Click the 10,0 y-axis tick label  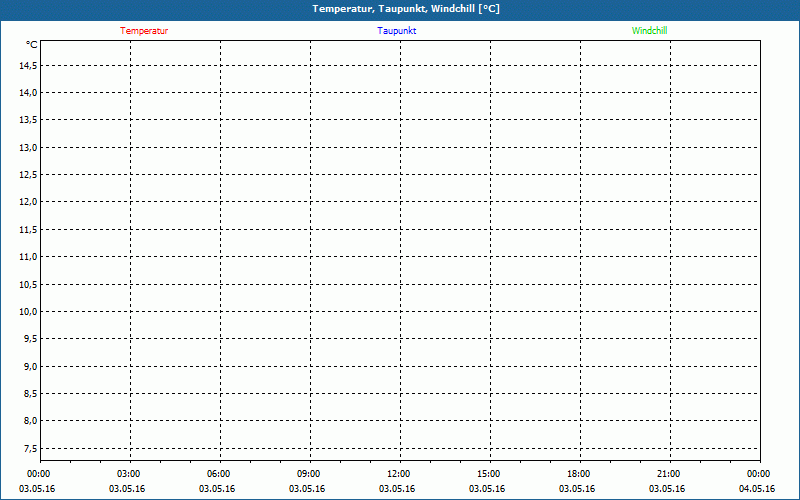click(28, 311)
